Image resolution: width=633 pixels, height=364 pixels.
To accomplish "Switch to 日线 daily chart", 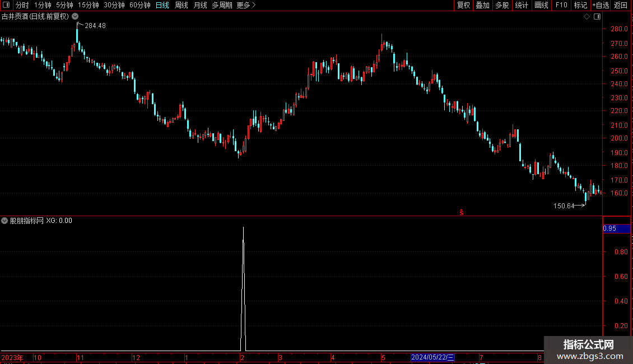I will 162,5.
